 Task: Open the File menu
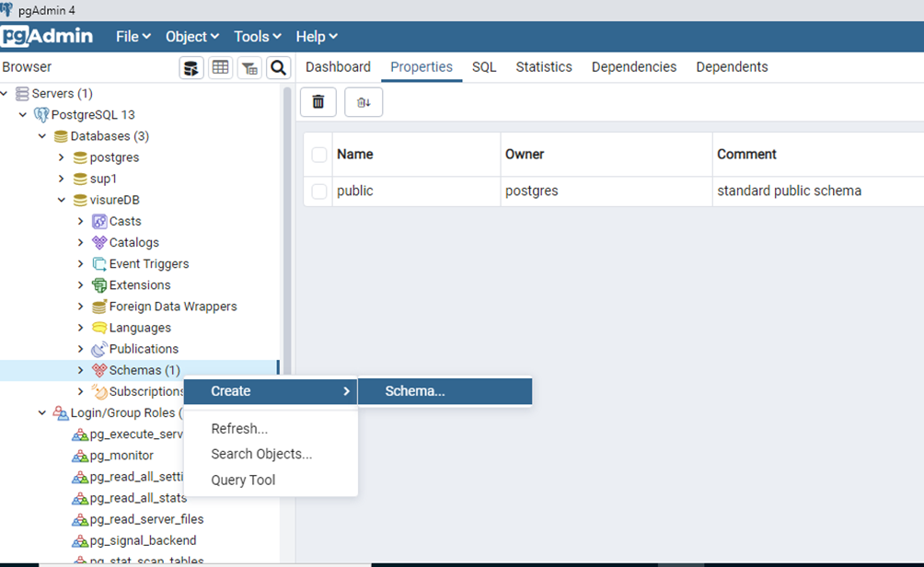tap(133, 37)
